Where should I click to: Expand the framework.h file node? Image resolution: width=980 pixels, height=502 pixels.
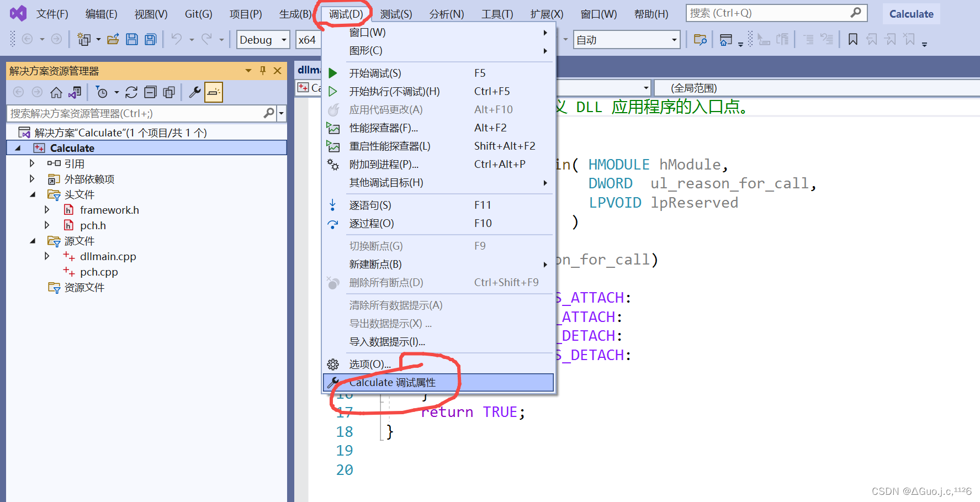pos(47,210)
